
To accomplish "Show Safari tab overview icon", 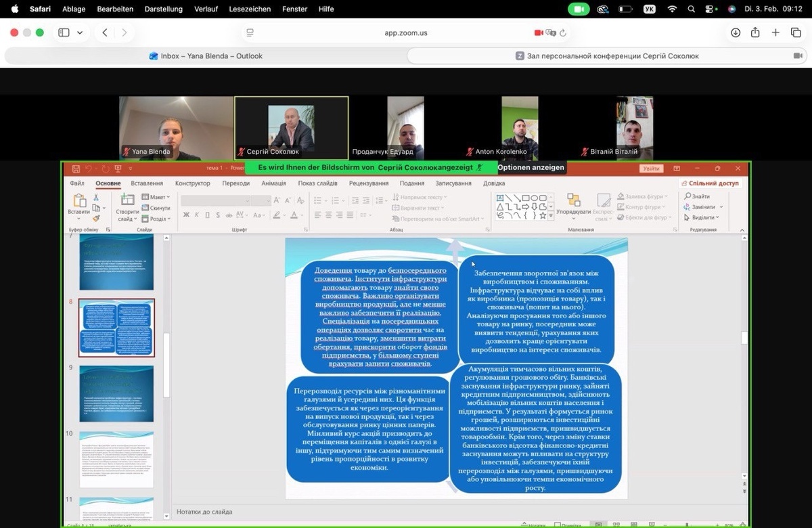I will [796, 32].
